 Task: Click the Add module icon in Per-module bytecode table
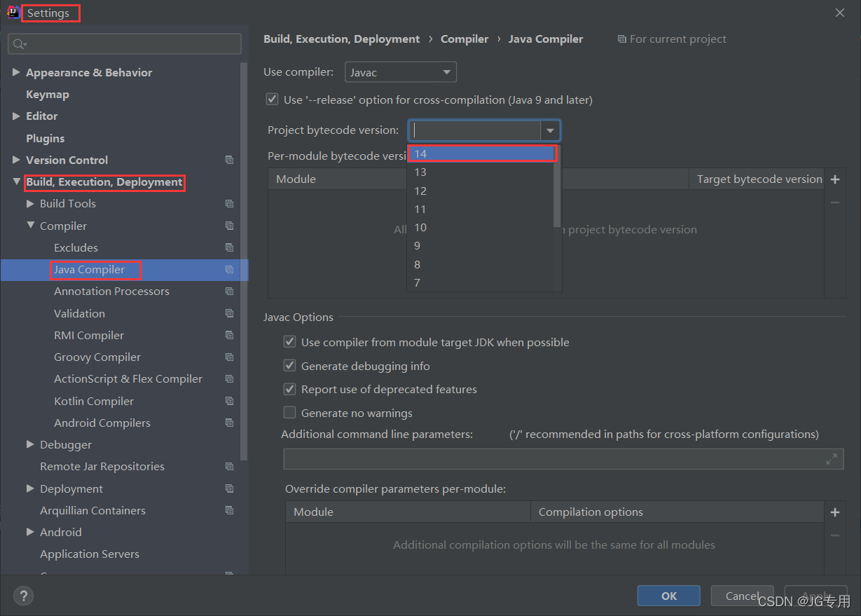coord(835,179)
